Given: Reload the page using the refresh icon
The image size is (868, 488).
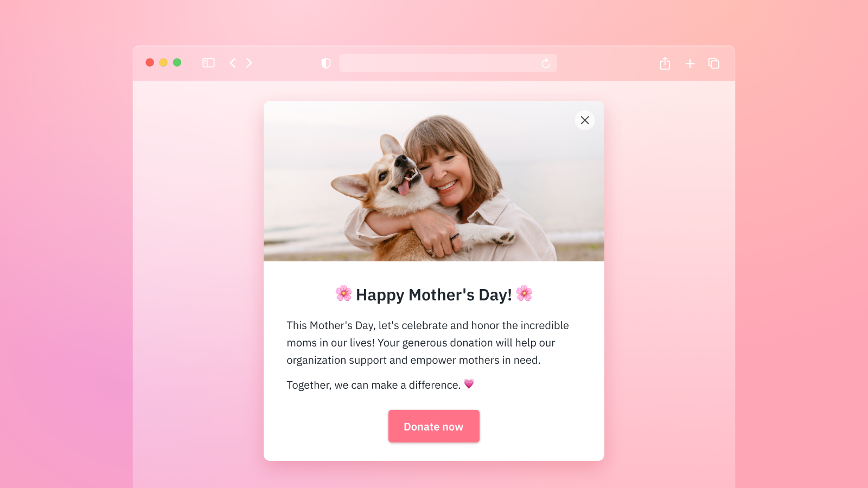Looking at the screenshot, I should pyautogui.click(x=546, y=63).
